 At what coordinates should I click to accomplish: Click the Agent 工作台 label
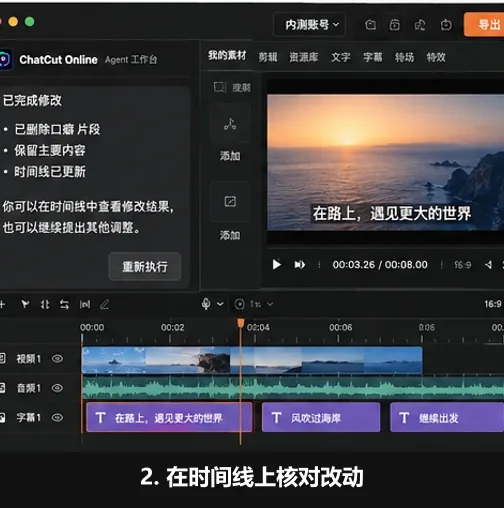(131, 60)
